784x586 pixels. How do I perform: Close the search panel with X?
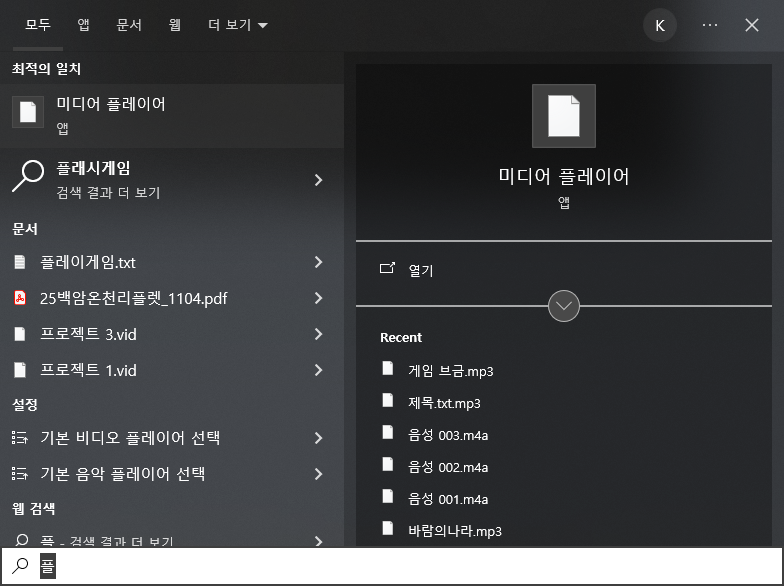click(752, 25)
